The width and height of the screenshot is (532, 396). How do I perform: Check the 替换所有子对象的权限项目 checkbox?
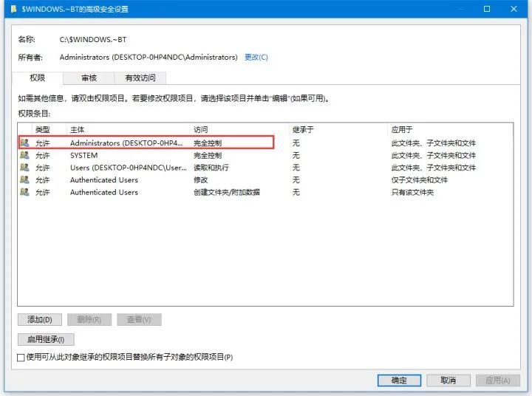tap(21, 358)
